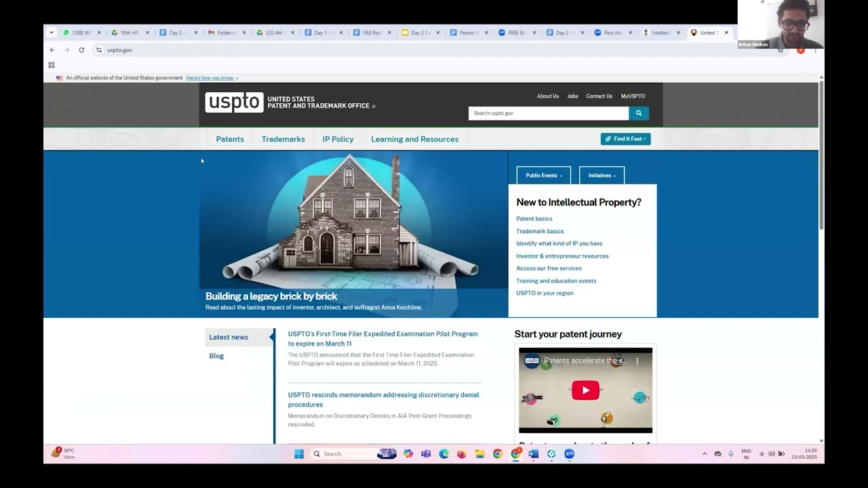Open Microsoft Edge from taskbar
The height and width of the screenshot is (488, 868).
443,454
